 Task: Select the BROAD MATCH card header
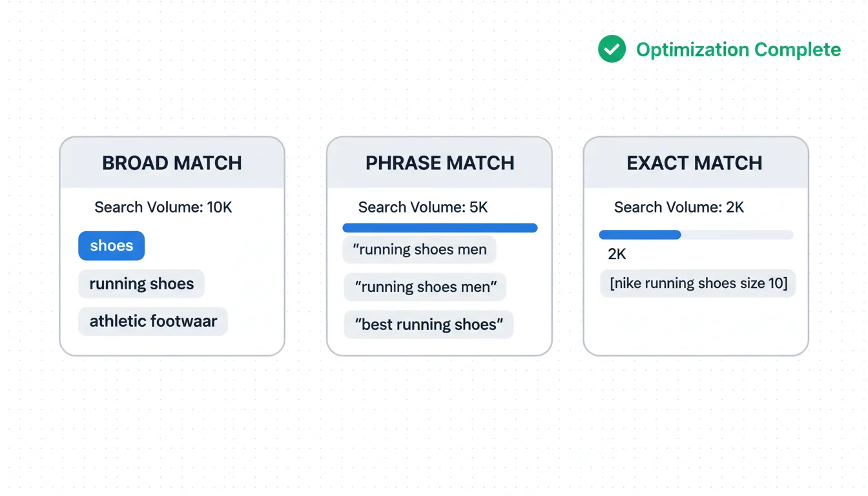(x=172, y=163)
